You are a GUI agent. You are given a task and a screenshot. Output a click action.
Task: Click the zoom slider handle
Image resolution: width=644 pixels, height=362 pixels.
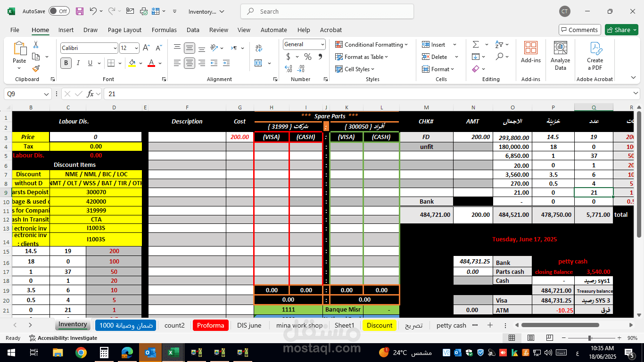click(x=590, y=338)
